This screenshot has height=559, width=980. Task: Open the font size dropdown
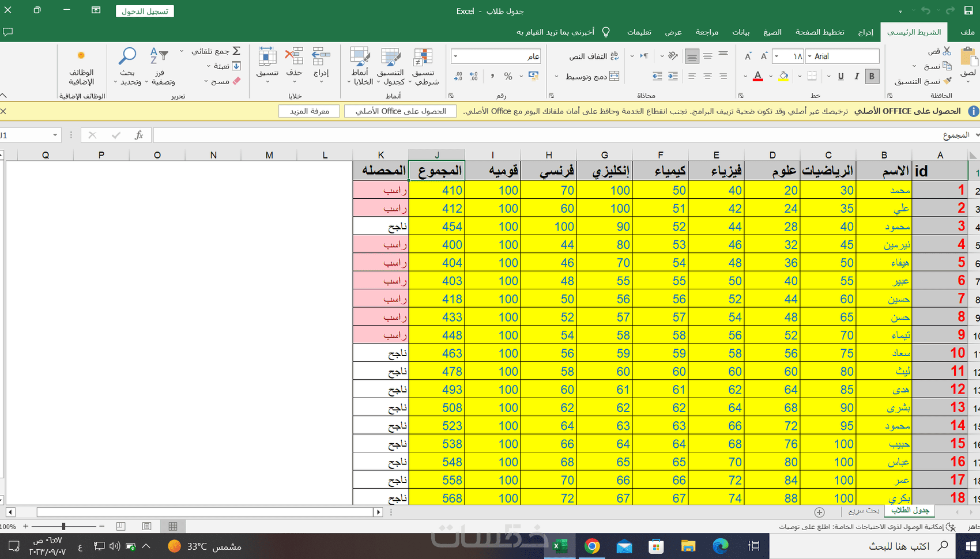(x=777, y=56)
